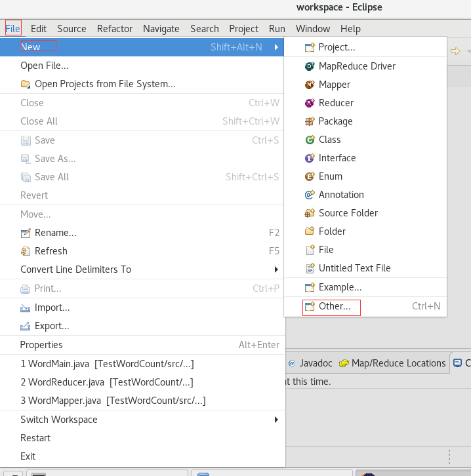Click the Source Folder icon
The image size is (471, 476).
pos(310,213)
